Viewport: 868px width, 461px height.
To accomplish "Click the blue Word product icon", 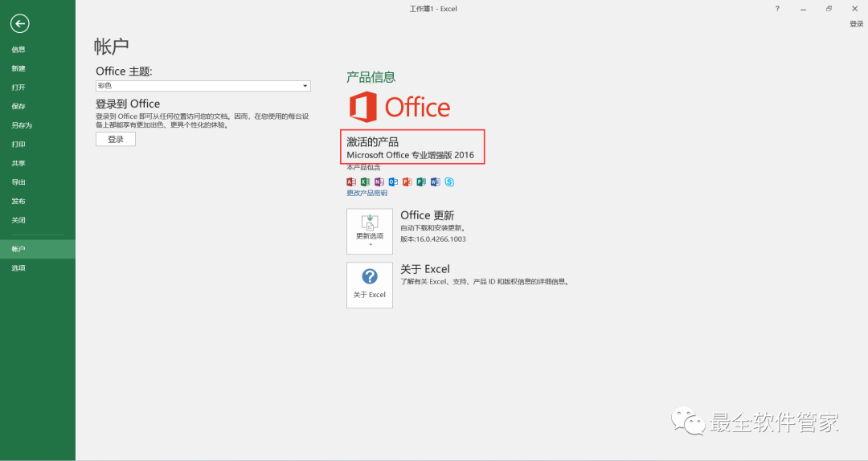I will pos(435,182).
